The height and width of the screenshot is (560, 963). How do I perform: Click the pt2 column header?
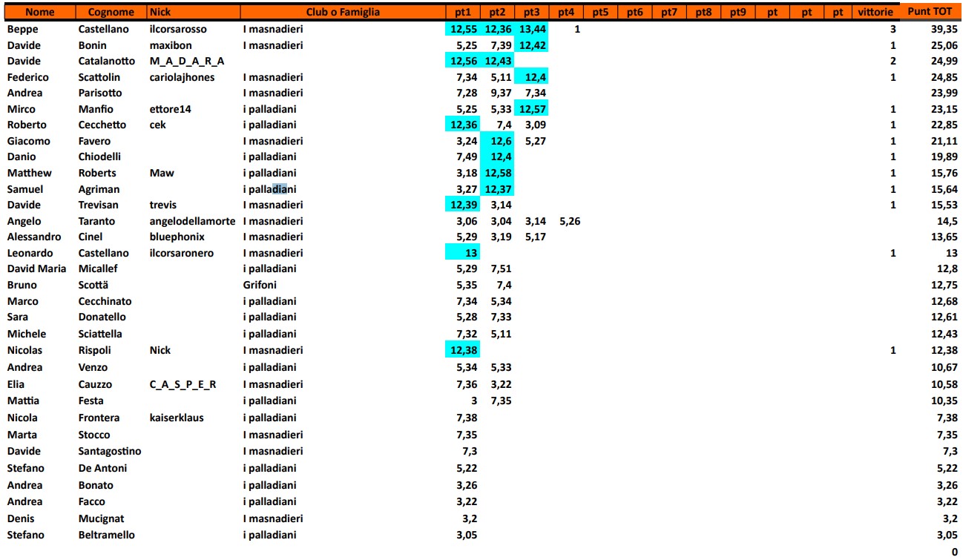pos(497,12)
